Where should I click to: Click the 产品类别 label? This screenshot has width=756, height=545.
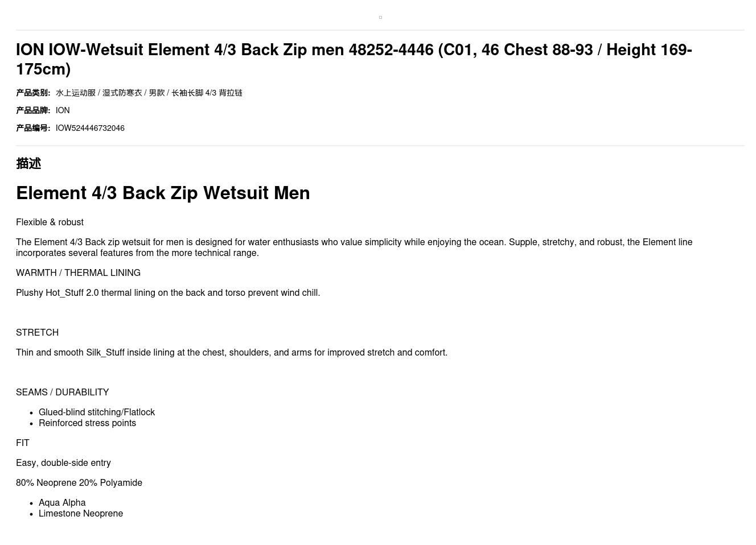pos(33,93)
